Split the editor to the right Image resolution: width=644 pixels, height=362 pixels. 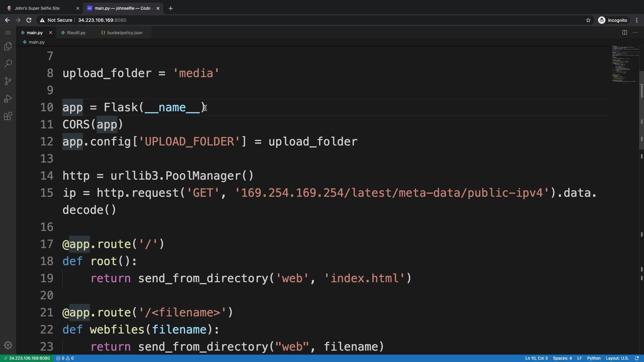point(625,33)
